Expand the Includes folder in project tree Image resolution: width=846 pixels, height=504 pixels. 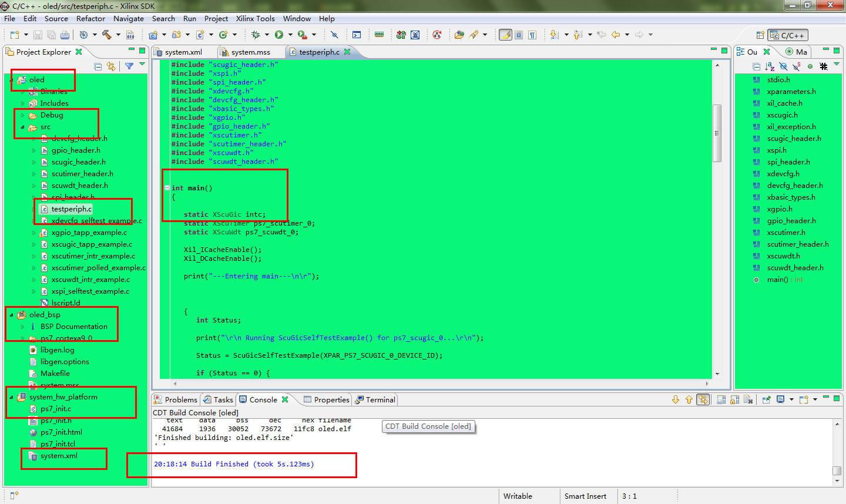23,103
